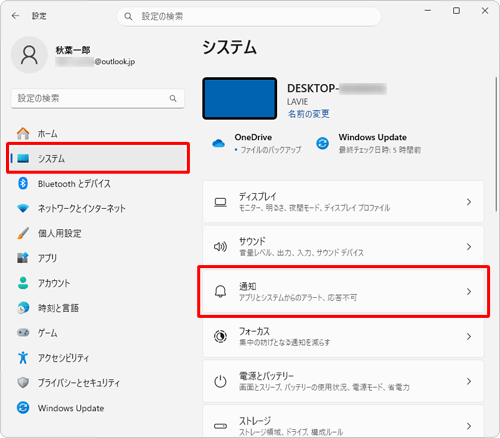Click the アカウント person icon
This screenshot has width=500, height=438.
coord(23,283)
